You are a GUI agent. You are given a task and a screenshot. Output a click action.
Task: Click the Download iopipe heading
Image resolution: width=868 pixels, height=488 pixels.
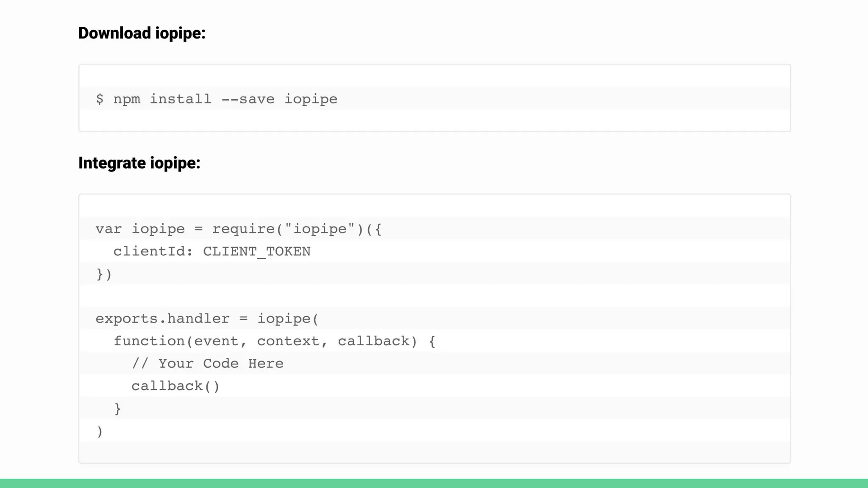(142, 33)
